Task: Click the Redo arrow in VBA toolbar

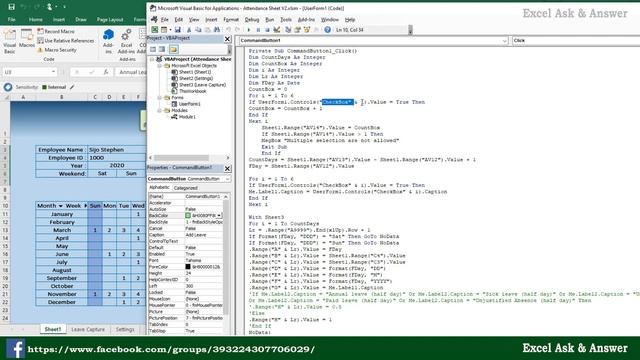Action: pos(237,29)
